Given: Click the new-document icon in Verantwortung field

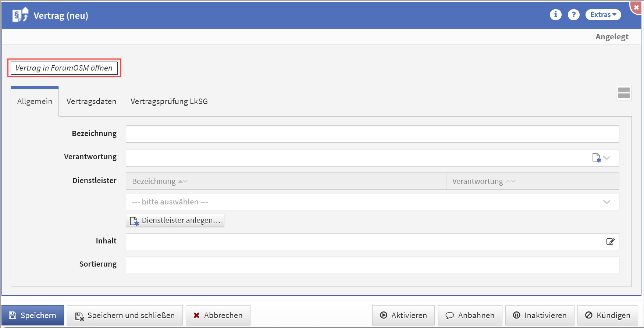Looking at the screenshot, I should tap(596, 158).
